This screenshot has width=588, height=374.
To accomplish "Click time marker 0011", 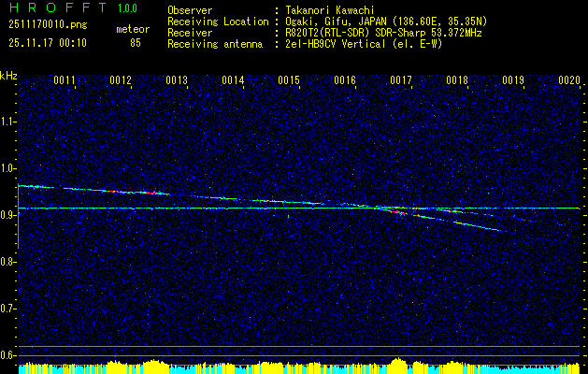I will tap(65, 80).
